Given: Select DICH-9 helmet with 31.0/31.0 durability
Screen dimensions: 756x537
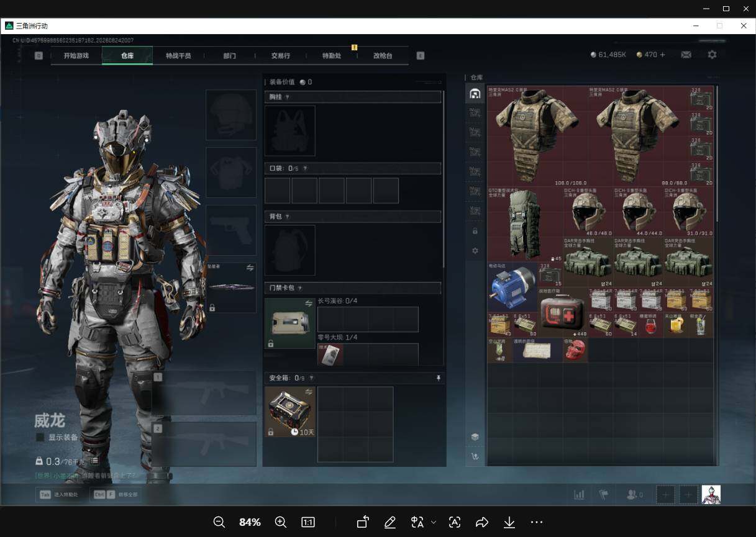Looking at the screenshot, I should [688, 212].
